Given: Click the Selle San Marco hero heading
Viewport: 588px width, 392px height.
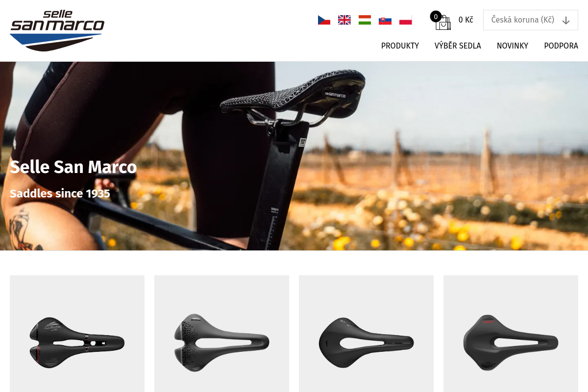Looking at the screenshot, I should (73, 167).
